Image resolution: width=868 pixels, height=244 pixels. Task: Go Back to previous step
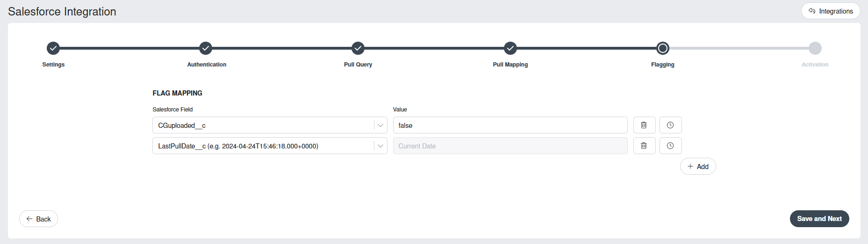(38, 219)
